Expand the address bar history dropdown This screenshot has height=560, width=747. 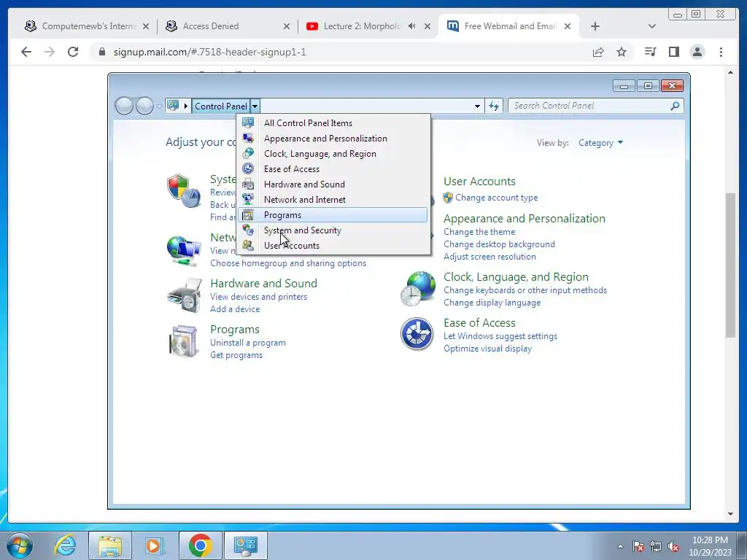477,106
